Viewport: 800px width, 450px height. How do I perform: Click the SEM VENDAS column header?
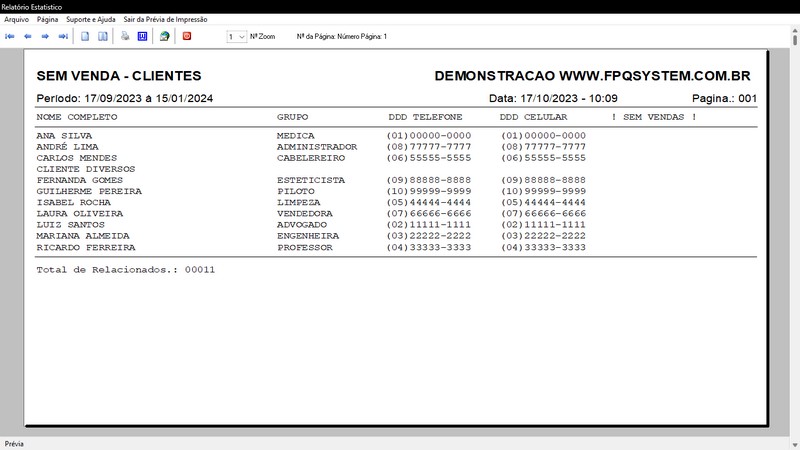pyautogui.click(x=654, y=117)
